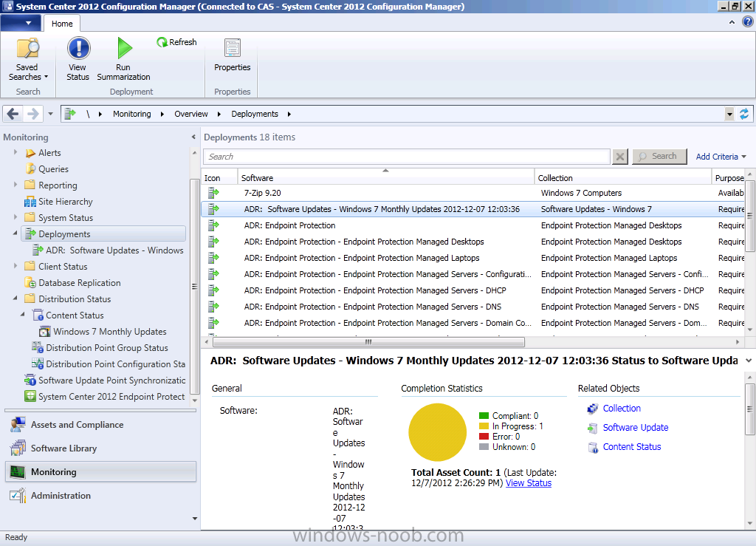Image resolution: width=756 pixels, height=546 pixels.
Task: Click the green Compliant legend swatch
Action: [x=484, y=416]
